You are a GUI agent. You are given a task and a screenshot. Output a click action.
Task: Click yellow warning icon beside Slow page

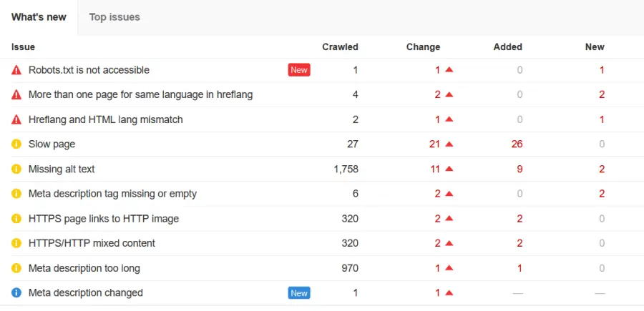click(16, 144)
